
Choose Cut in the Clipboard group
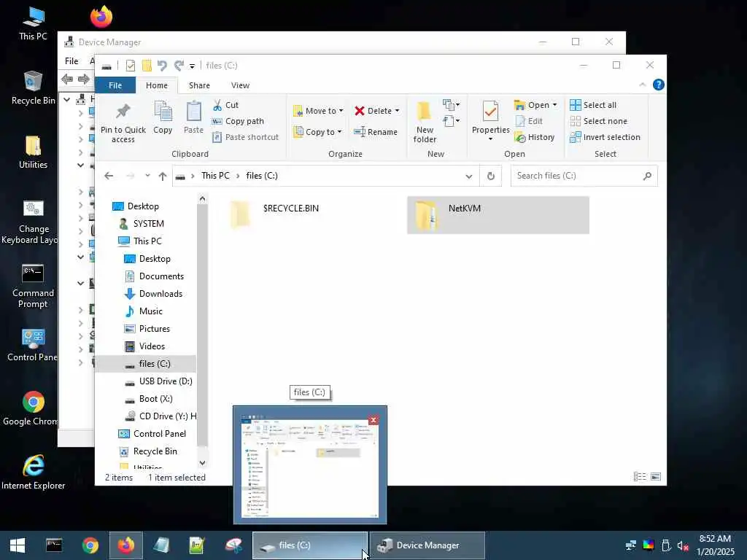226,105
